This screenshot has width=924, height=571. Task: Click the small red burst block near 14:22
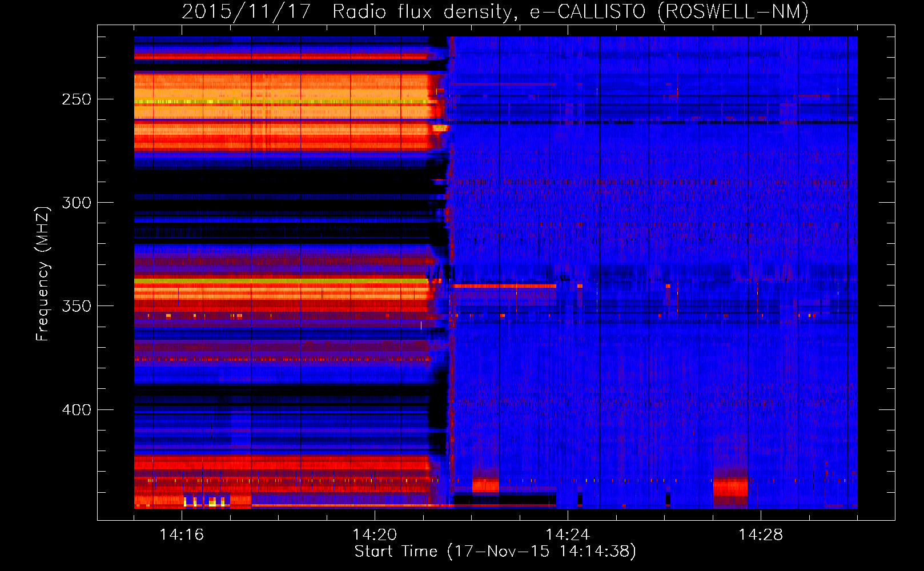(485, 485)
